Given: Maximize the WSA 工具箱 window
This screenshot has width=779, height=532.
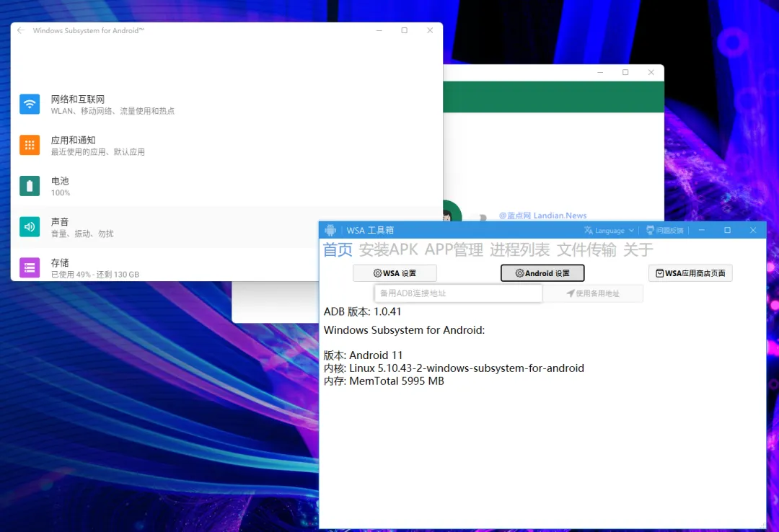Looking at the screenshot, I should pos(727,230).
